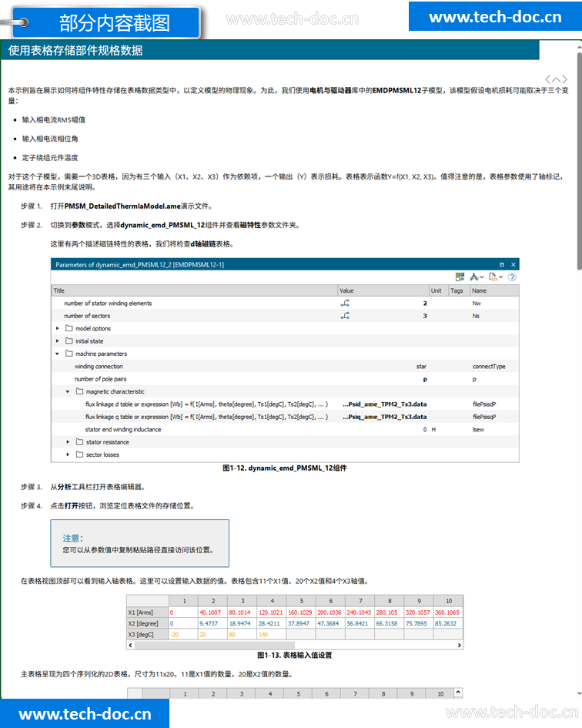Go to next page with right chevron
582x728 pixels.
pos(564,79)
